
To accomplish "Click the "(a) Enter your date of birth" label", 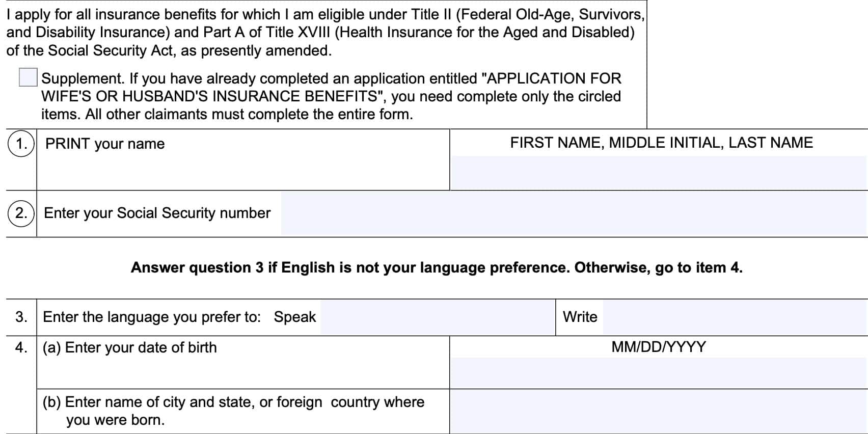I will tap(130, 347).
